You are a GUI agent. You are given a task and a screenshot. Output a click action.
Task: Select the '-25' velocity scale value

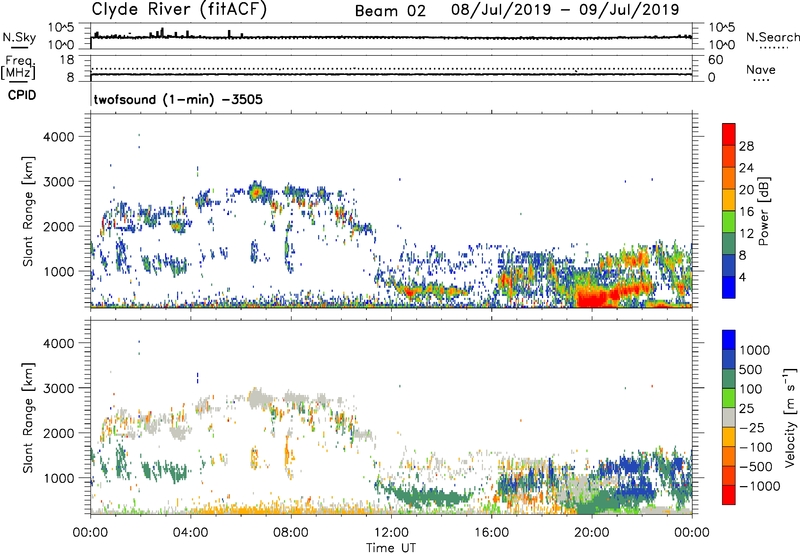coord(752,427)
